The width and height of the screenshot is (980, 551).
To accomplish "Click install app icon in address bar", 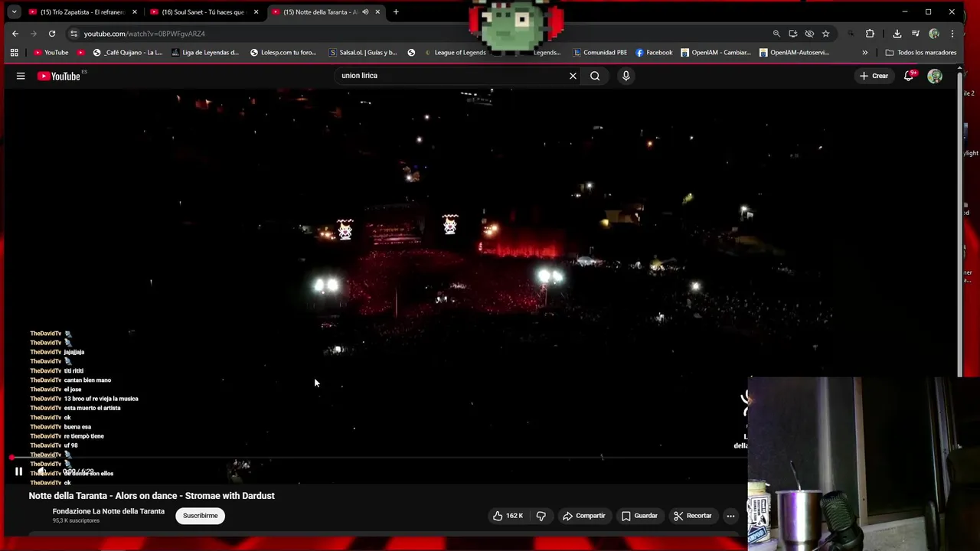I will [792, 34].
